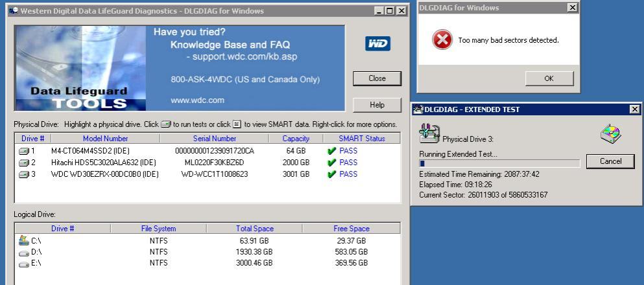
Task: Select the Hitachi HDS5C3020ALA632 (IDE) row
Action: (208, 163)
